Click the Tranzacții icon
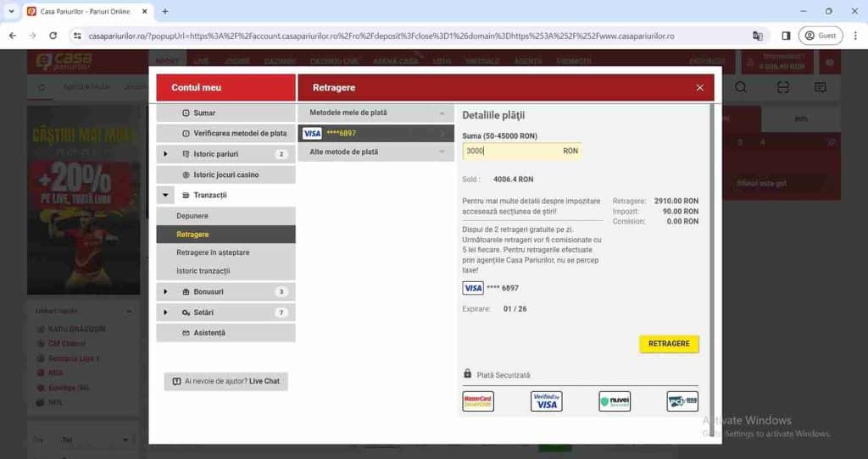868x459 pixels. pos(186,196)
